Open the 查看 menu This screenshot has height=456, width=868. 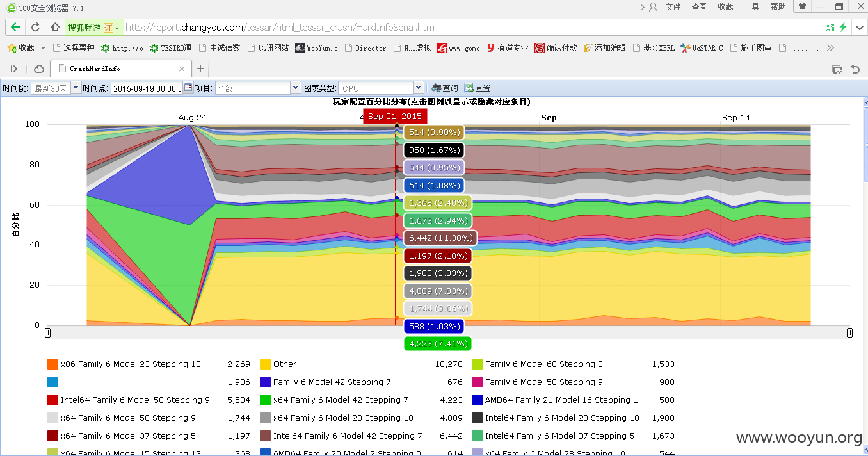coord(699,7)
